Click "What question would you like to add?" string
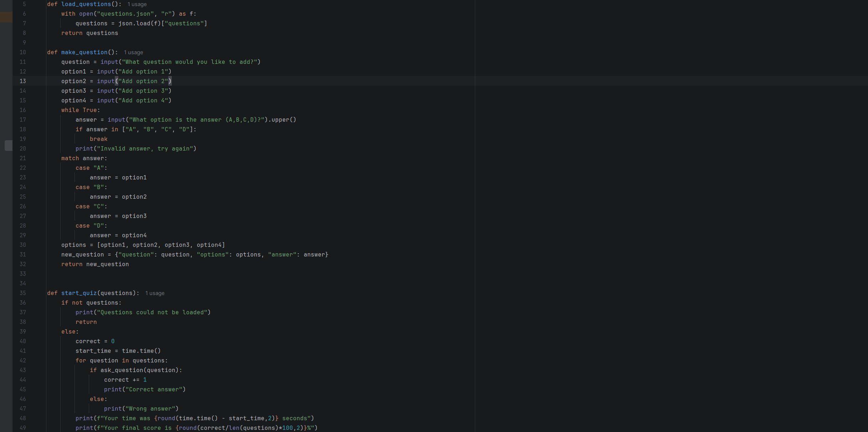Image resolution: width=868 pixels, height=432 pixels. pos(189,62)
